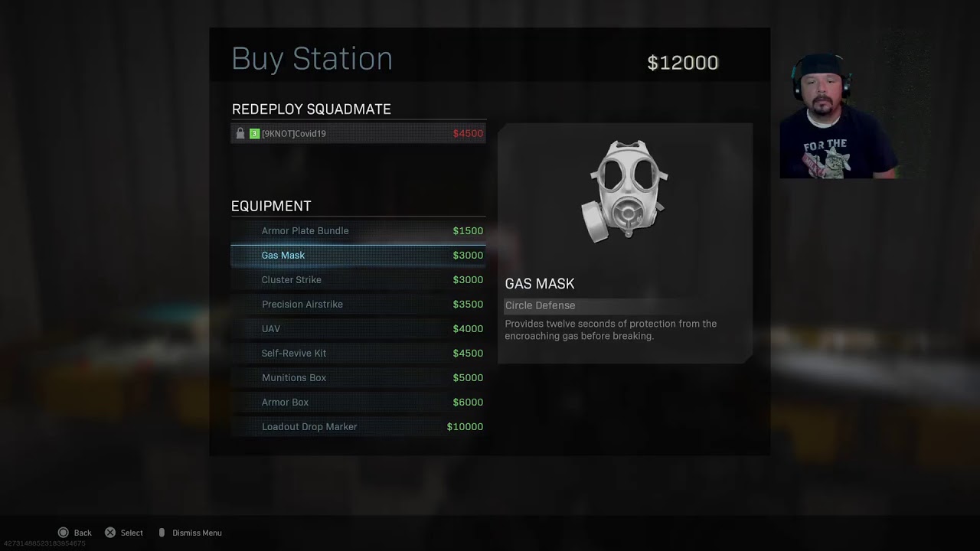Select the Loadout Drop Marker
Screen dimensions: 980x551
[358, 426]
